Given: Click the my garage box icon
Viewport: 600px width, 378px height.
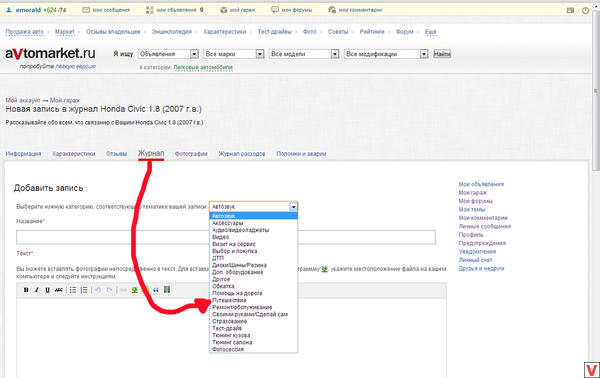Looking at the screenshot, I should coord(224,10).
